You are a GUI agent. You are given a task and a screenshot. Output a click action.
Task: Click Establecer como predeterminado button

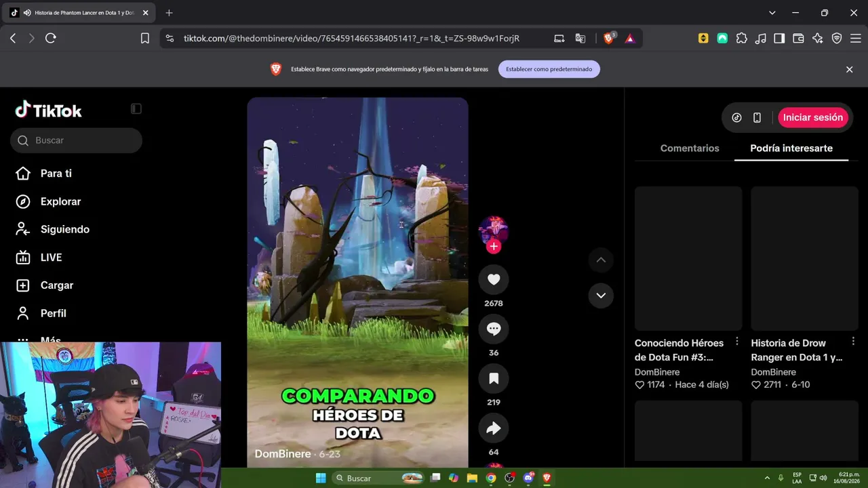549,69
